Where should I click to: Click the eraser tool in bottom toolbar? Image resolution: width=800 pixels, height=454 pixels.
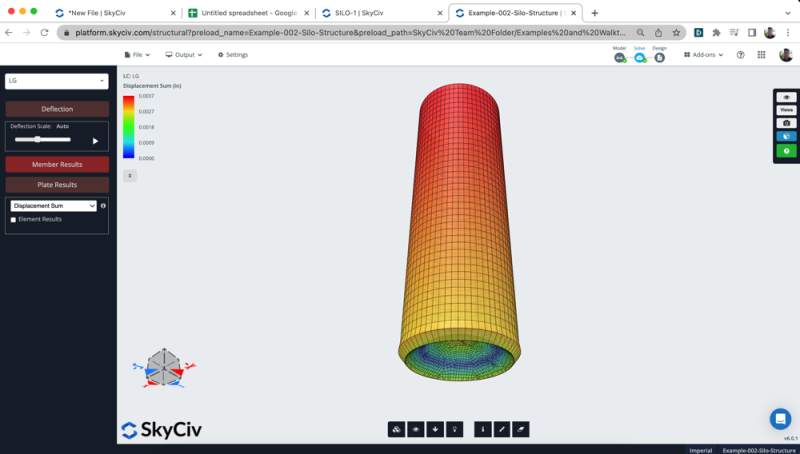(519, 429)
